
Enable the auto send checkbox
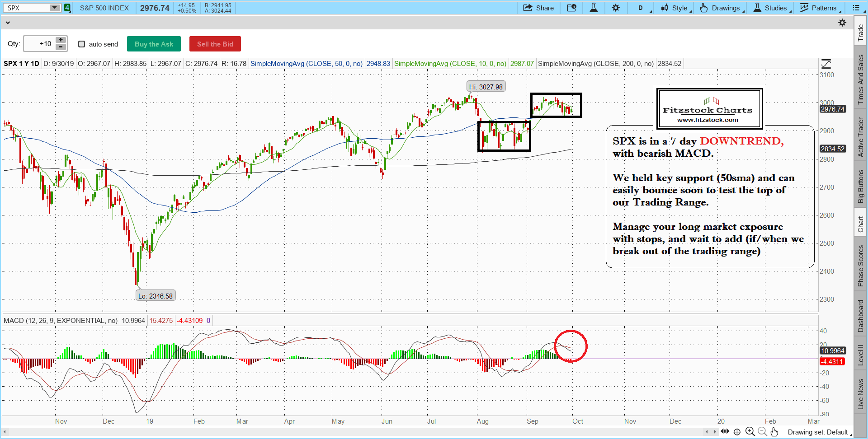(82, 44)
